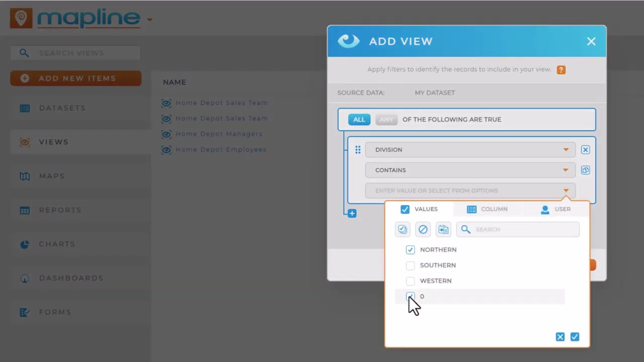Click the NAME column header
The image size is (644, 362).
(175, 82)
